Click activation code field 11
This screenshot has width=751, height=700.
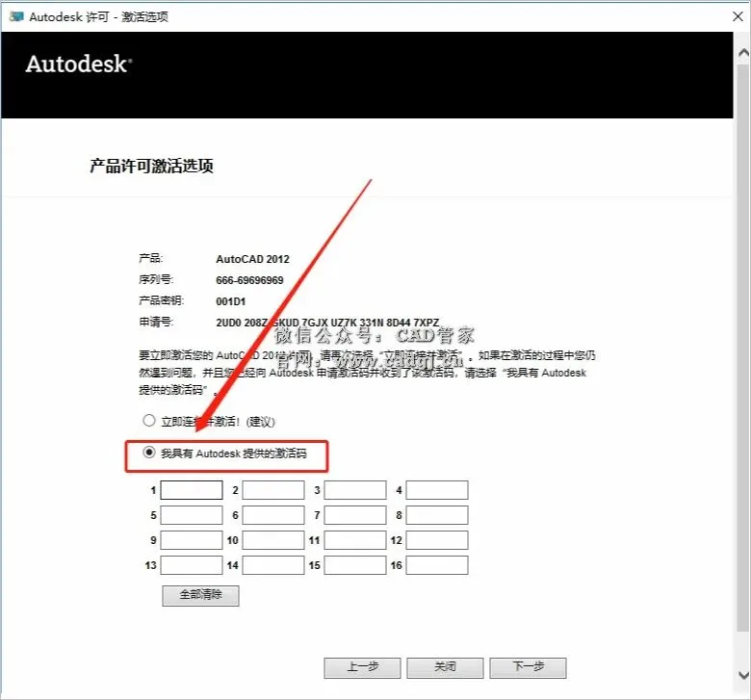(355, 540)
